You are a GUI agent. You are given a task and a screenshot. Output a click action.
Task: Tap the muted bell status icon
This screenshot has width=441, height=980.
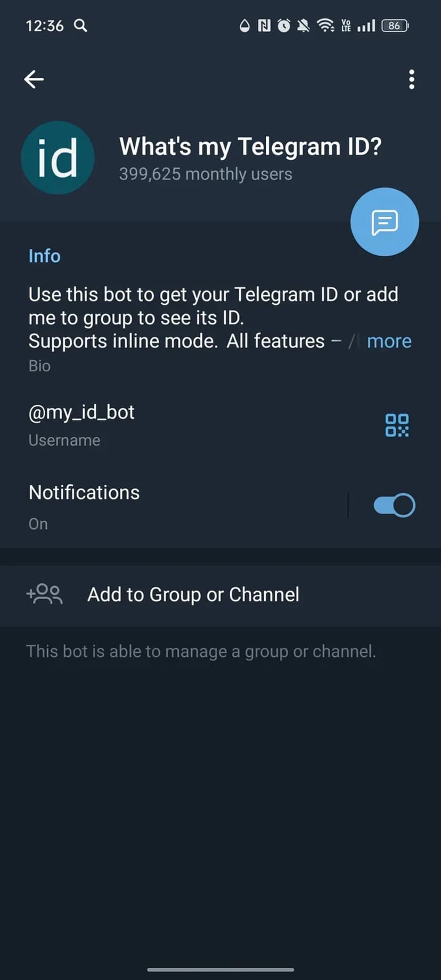[304, 25]
